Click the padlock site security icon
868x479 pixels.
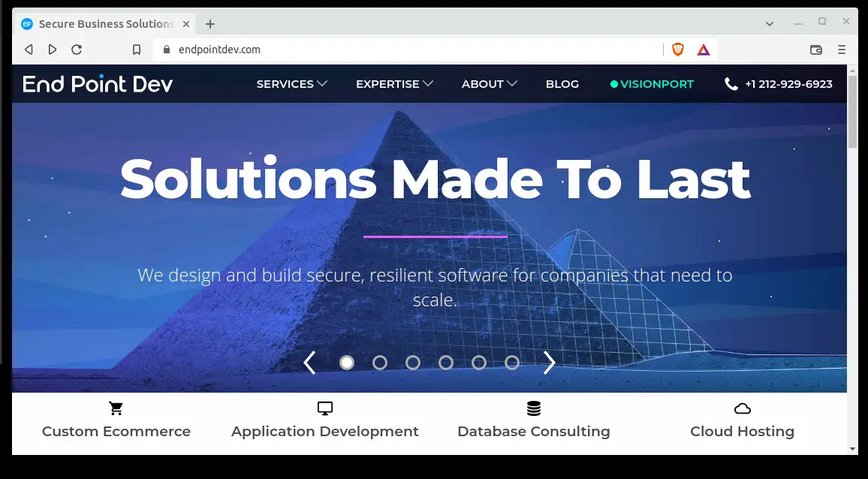pos(167,50)
